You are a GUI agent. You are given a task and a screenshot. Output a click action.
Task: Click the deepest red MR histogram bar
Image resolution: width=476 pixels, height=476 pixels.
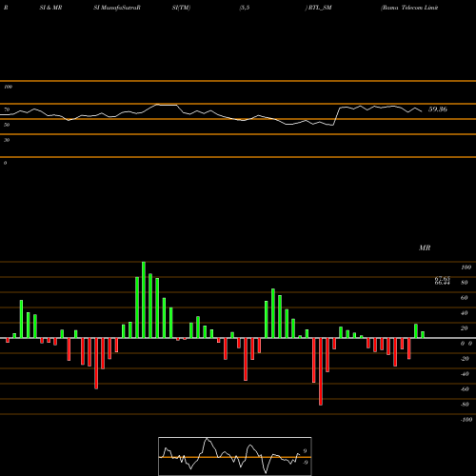pyautogui.click(x=321, y=371)
